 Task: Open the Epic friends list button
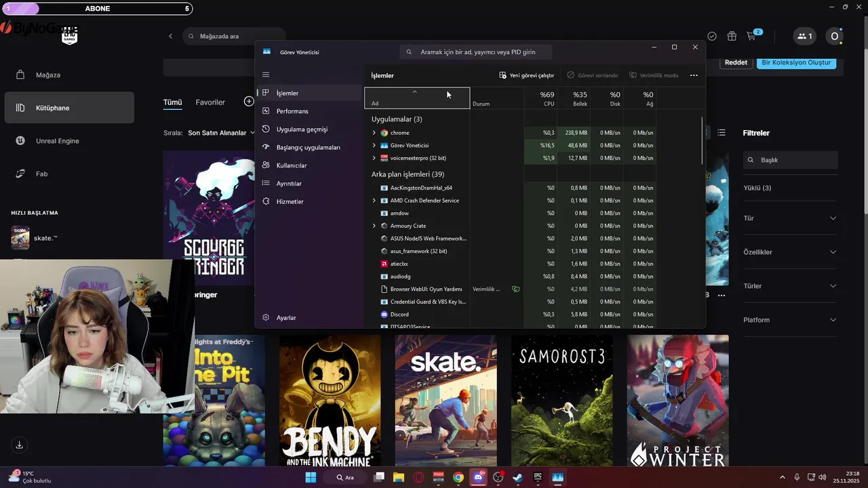805,36
